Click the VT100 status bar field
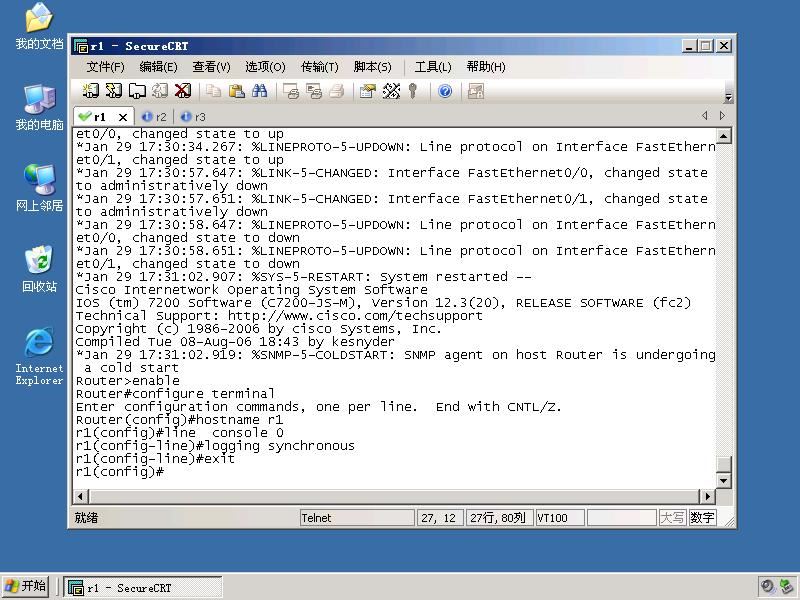Viewport: 800px width, 600px height. 560,518
